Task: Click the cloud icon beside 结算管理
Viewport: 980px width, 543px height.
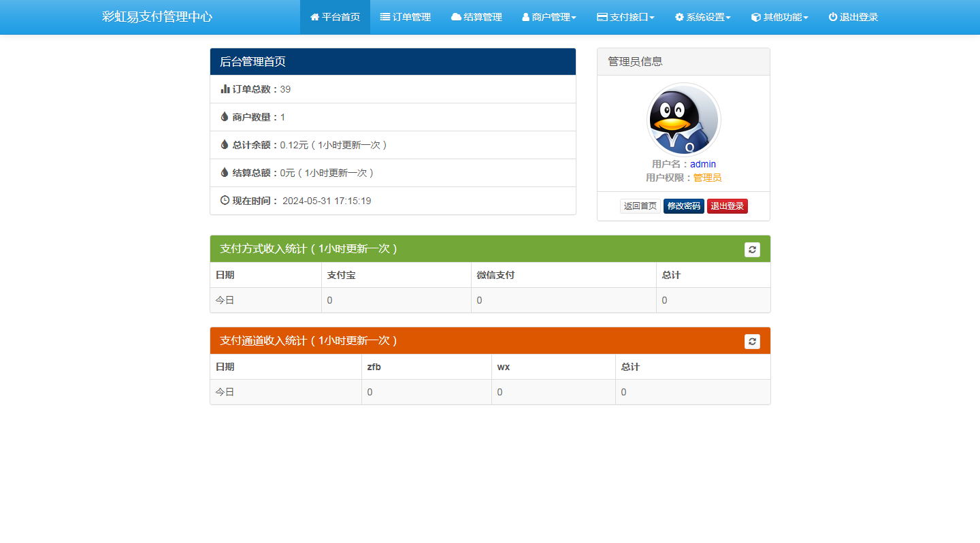Action: (456, 17)
